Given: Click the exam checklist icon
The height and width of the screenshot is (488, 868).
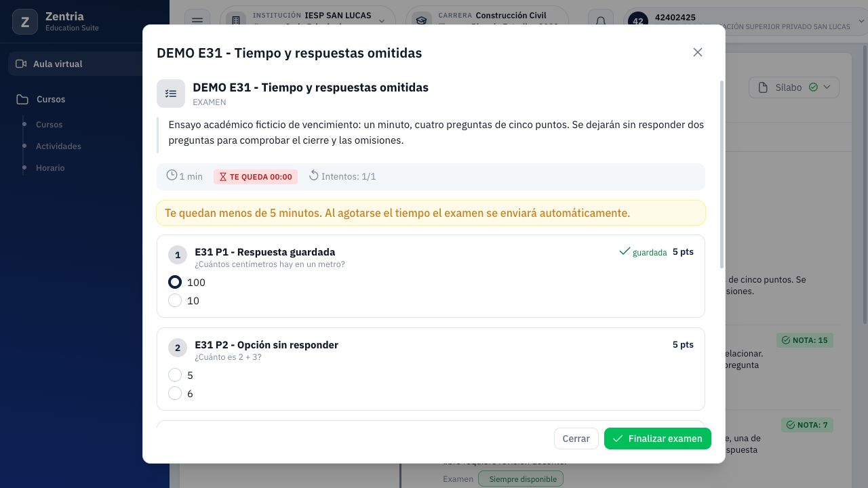Looking at the screenshot, I should tap(171, 94).
